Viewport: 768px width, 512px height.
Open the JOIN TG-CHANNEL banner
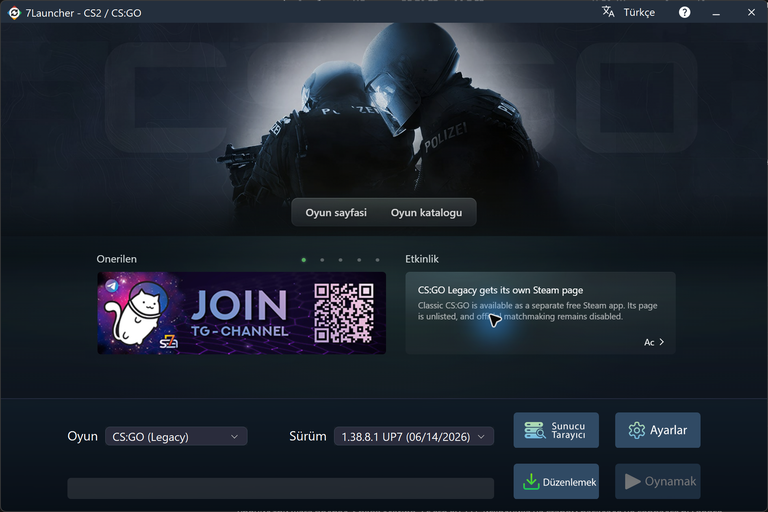241,313
